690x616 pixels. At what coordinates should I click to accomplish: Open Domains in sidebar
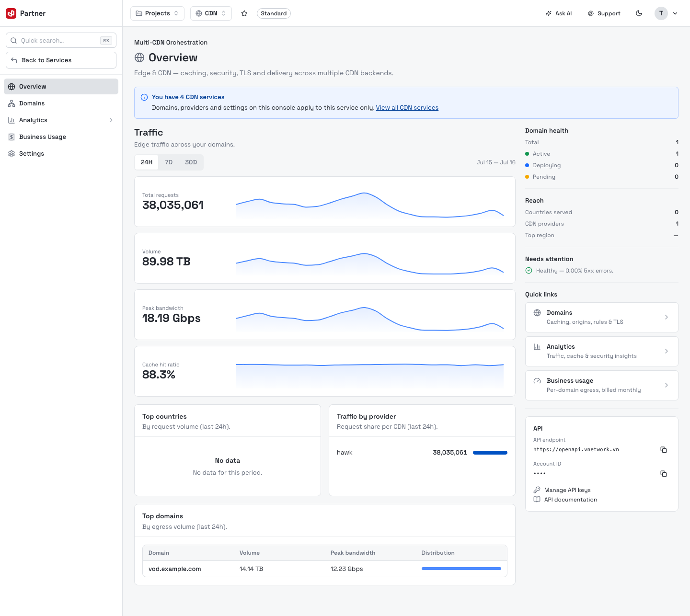61,103
